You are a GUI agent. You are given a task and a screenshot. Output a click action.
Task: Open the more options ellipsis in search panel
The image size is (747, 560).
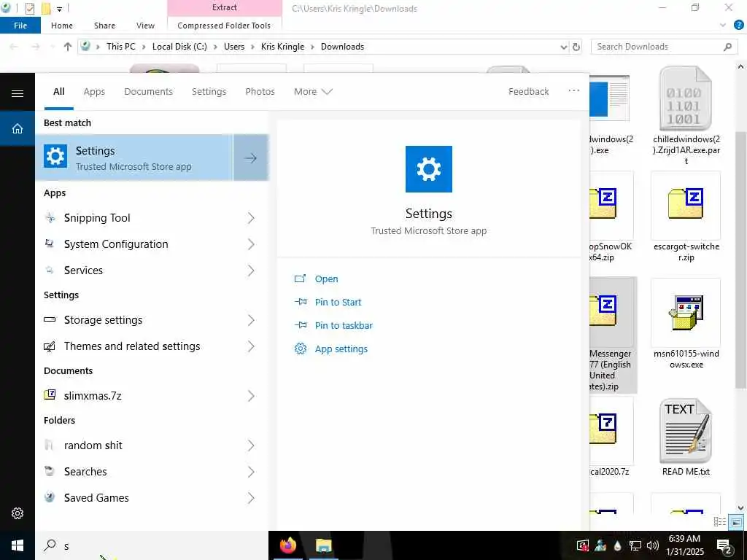pyautogui.click(x=573, y=90)
